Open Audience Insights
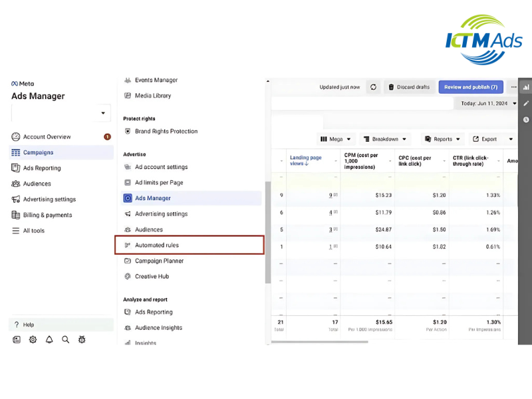 [158, 328]
